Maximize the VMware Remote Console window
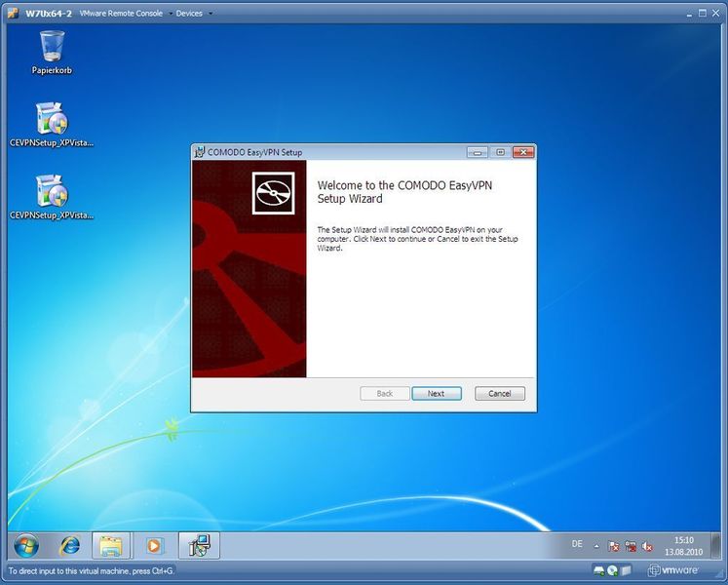 point(702,14)
